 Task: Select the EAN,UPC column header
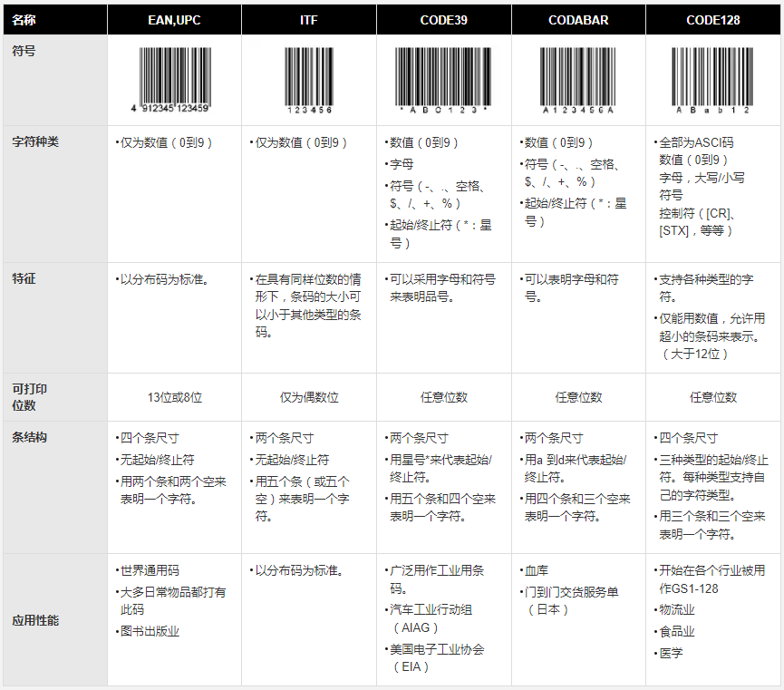[175, 20]
